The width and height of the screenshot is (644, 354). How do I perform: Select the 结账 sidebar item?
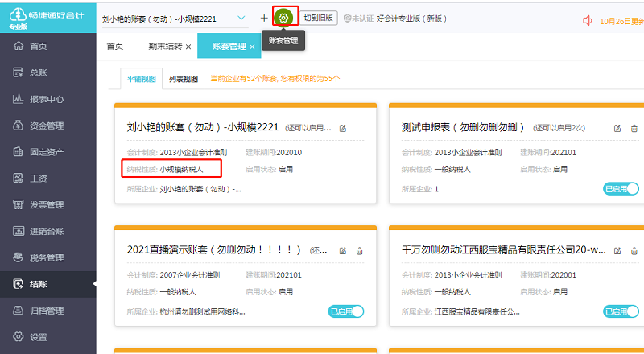[x=48, y=284]
